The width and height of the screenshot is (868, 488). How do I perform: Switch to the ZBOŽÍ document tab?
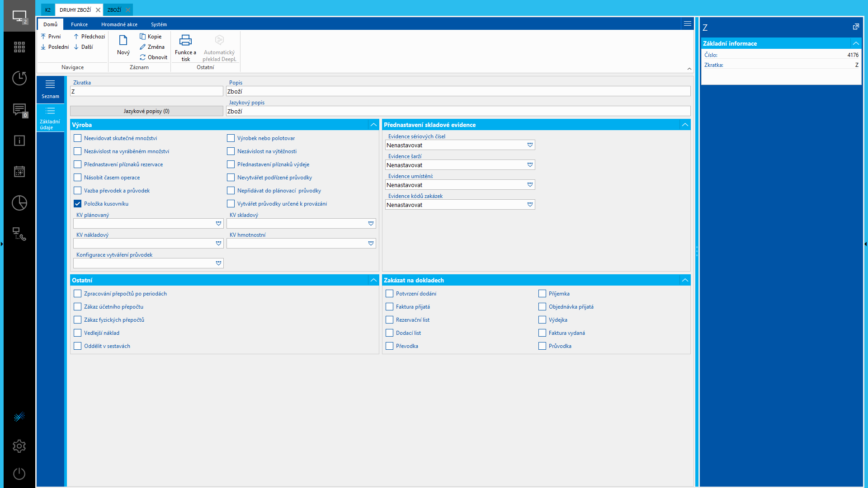pos(114,10)
